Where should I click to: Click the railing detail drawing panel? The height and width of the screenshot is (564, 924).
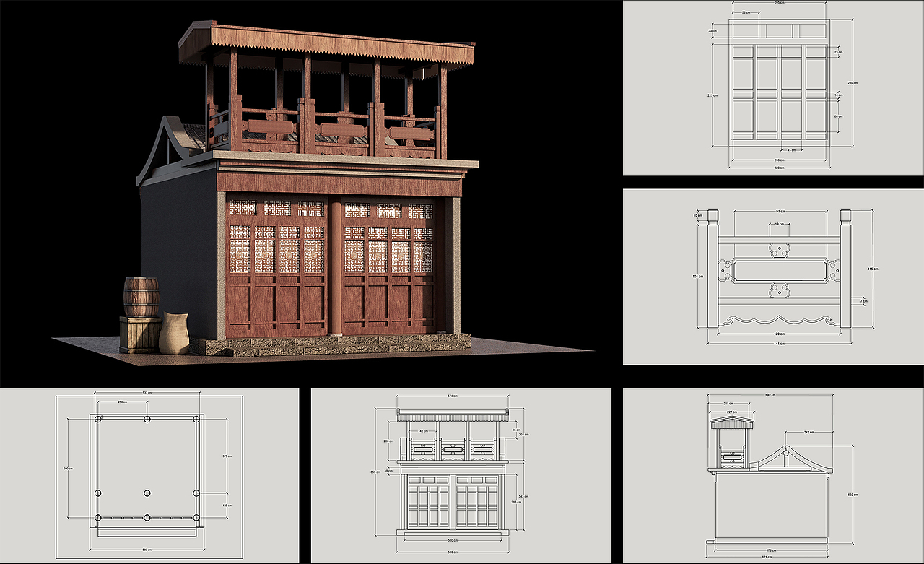coord(772,280)
